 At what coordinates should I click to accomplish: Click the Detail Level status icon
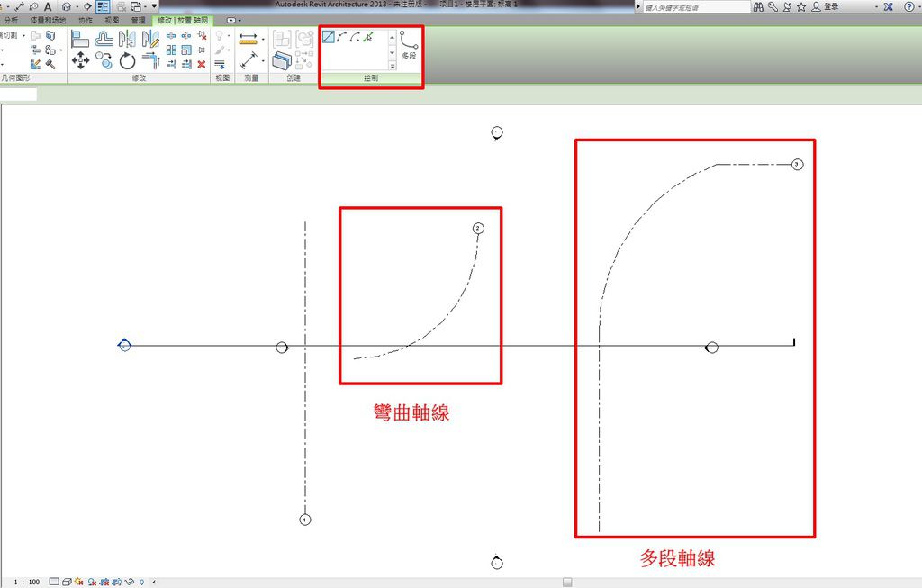click(54, 582)
